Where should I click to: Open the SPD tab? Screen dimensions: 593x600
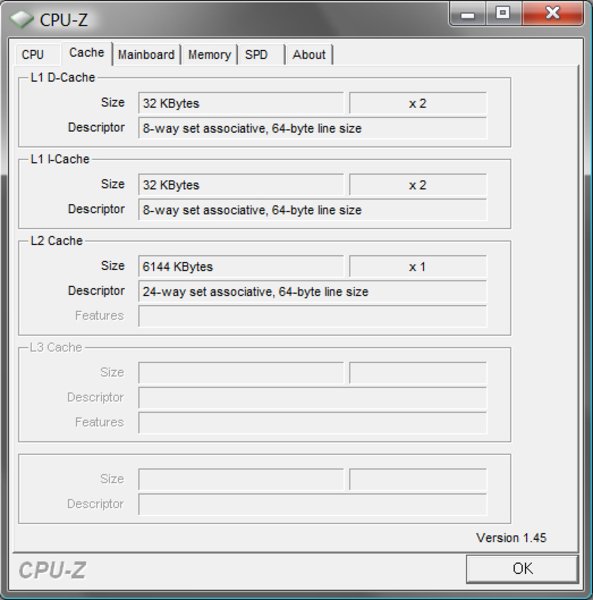pyautogui.click(x=261, y=55)
